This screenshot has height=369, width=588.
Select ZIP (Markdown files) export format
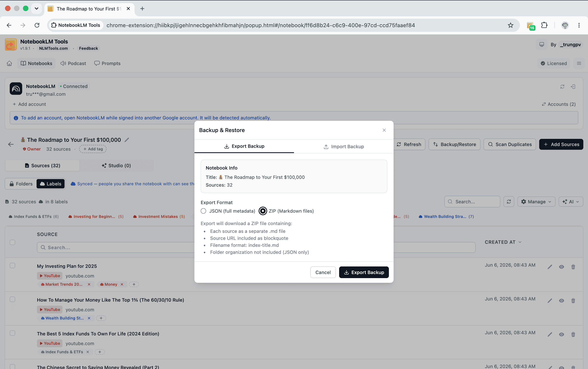coord(263,211)
